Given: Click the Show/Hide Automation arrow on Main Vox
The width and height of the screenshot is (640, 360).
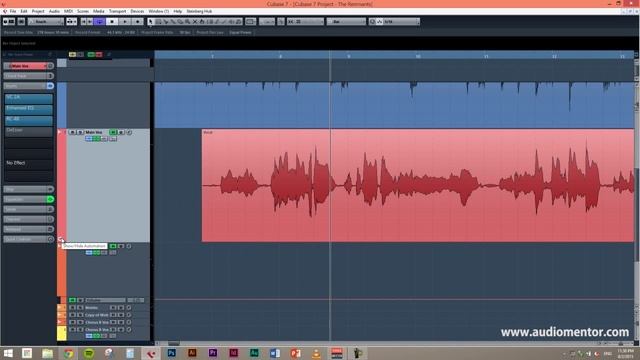Looking at the screenshot, I should point(60,240).
